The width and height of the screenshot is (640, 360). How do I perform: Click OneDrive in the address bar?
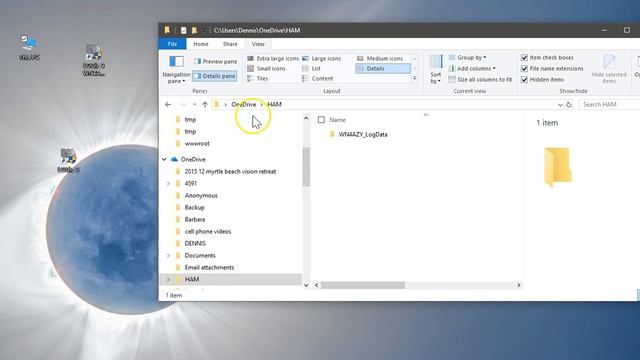tap(244, 104)
